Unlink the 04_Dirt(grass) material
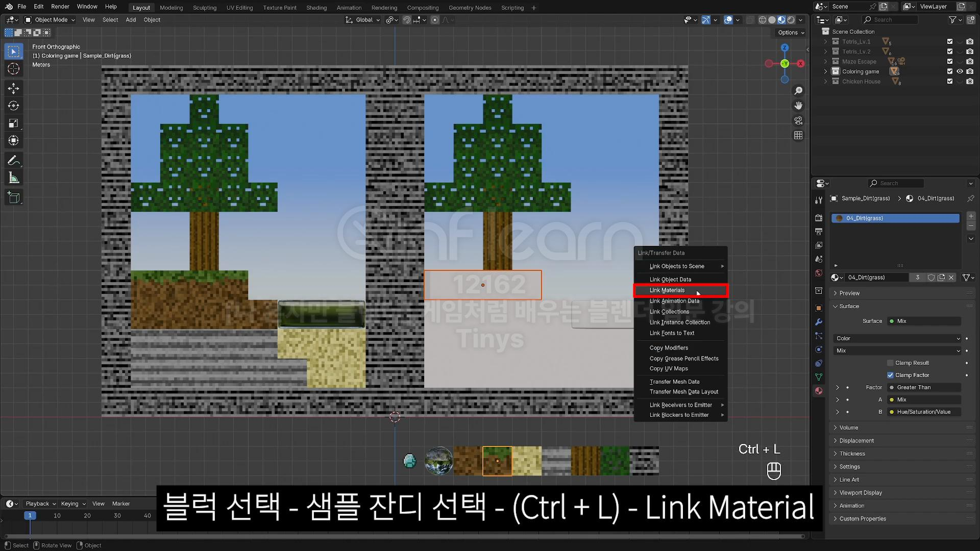The width and height of the screenshot is (980, 551). coord(951,278)
